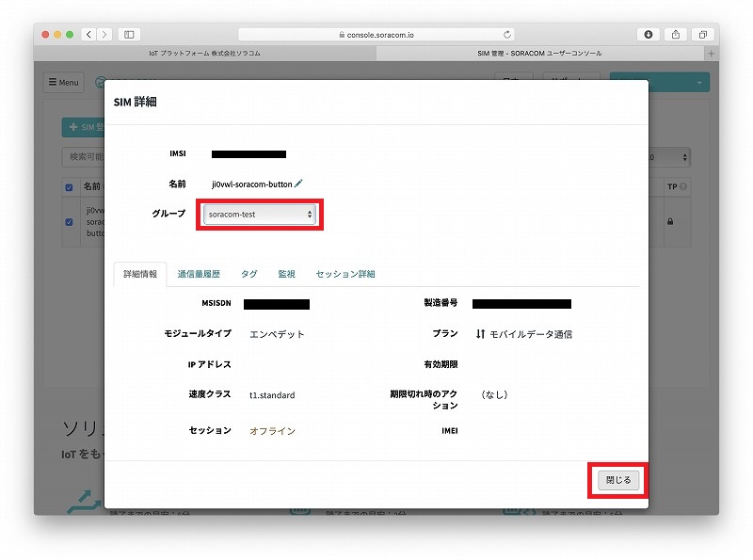This screenshot has width=753, height=560.
Task: Switch to IoT プラットフォーム browser tab
Action: 204,54
